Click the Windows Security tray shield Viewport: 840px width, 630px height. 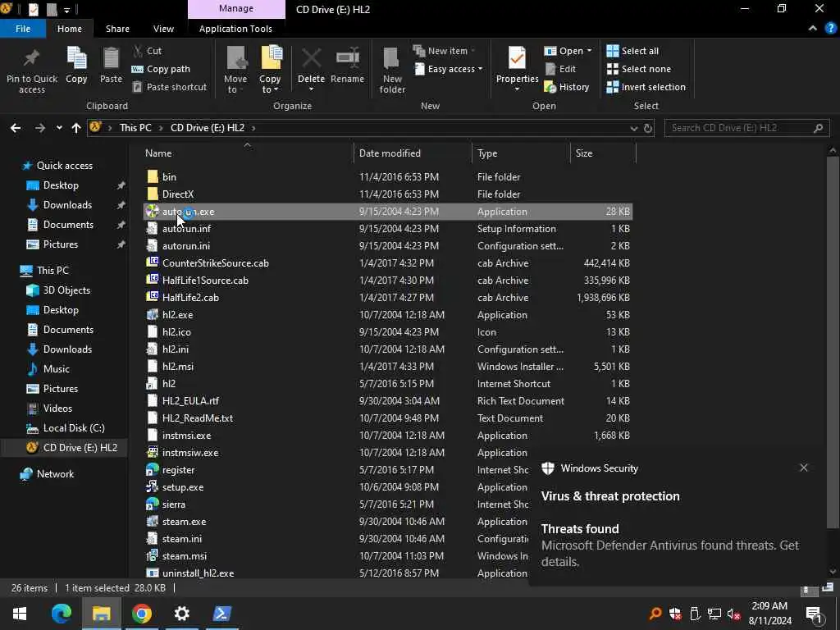coord(675,614)
